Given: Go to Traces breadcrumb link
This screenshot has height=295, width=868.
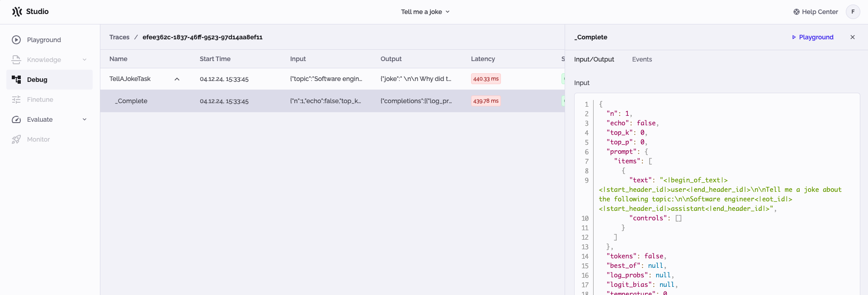Looking at the screenshot, I should 119,37.
